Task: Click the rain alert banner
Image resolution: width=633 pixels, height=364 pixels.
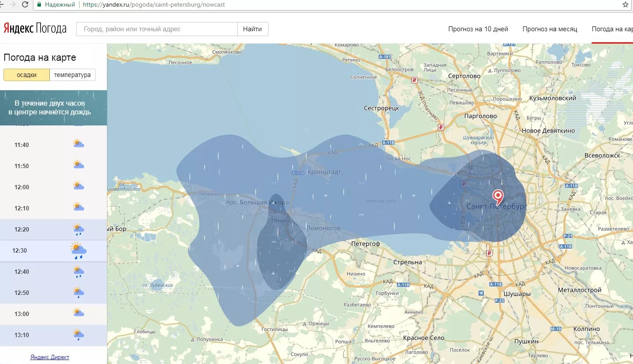Action: coord(53,108)
